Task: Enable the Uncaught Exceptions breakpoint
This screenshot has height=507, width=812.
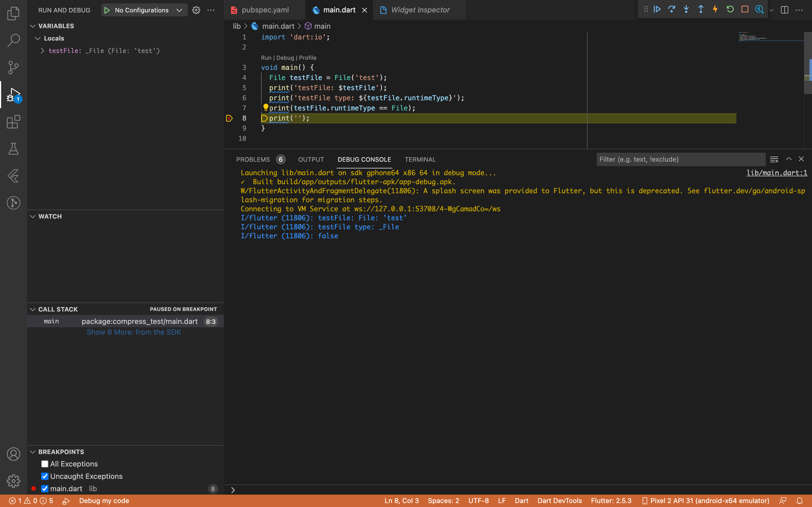Action: pyautogui.click(x=45, y=476)
